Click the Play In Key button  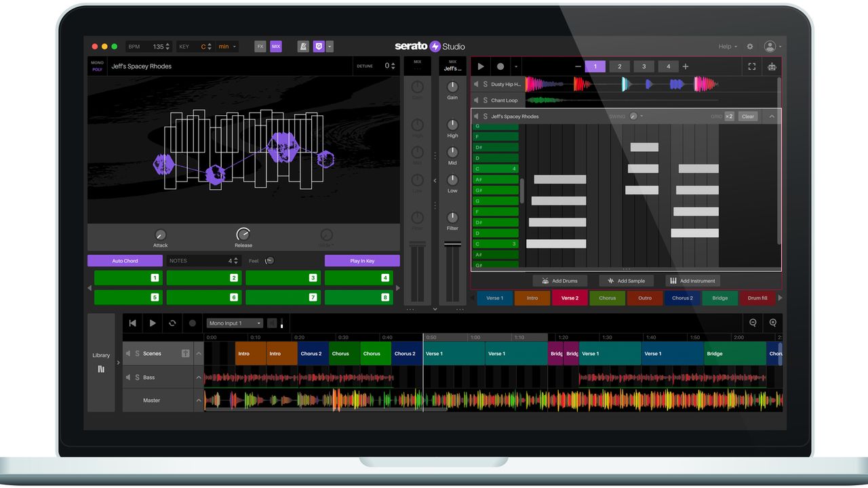[362, 261]
